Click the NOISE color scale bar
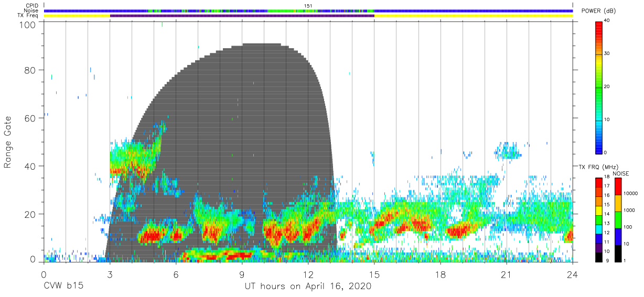Image resolution: width=644 pixels, height=297 pixels. 619,220
